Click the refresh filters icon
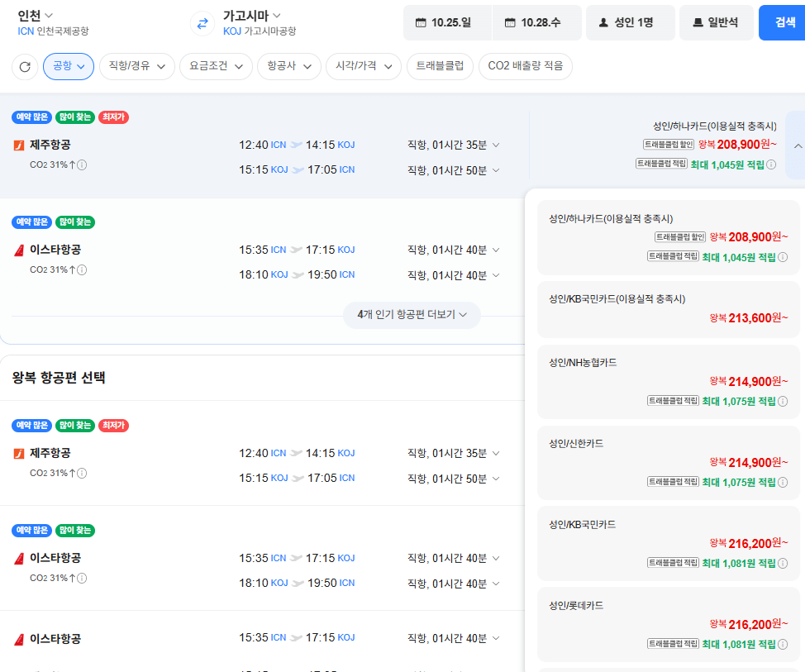Screen dimensions: 805x672 (x=25, y=66)
